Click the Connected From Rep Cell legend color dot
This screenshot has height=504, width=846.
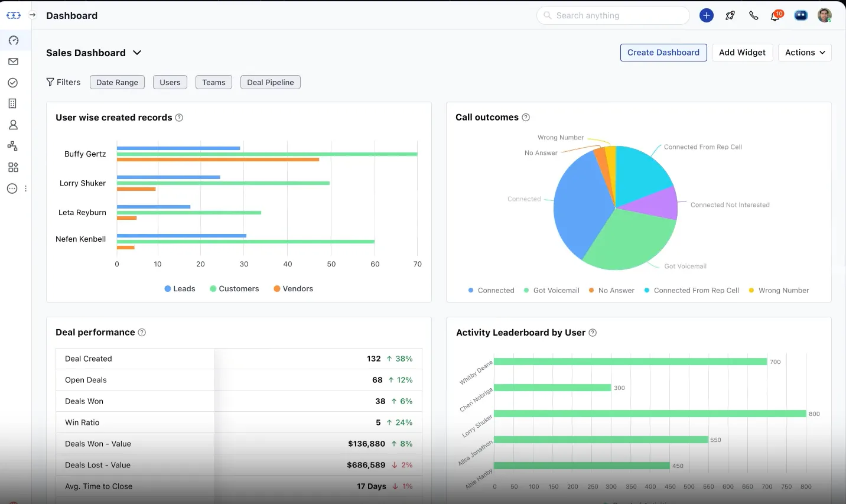click(x=647, y=291)
